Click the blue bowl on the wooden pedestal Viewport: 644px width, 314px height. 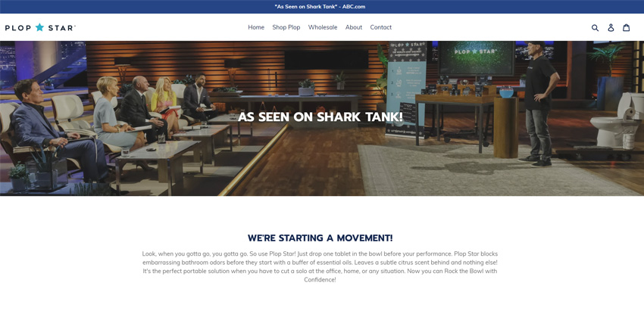pos(506,92)
